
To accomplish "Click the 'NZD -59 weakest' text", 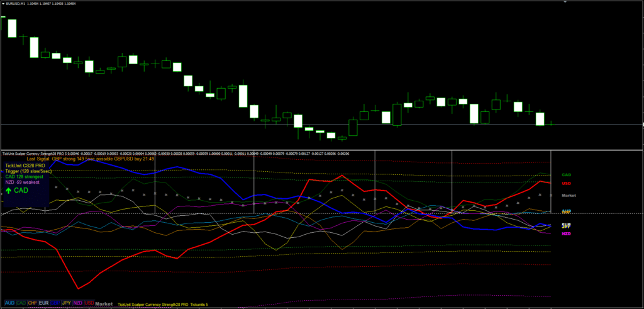I will [x=23, y=183].
